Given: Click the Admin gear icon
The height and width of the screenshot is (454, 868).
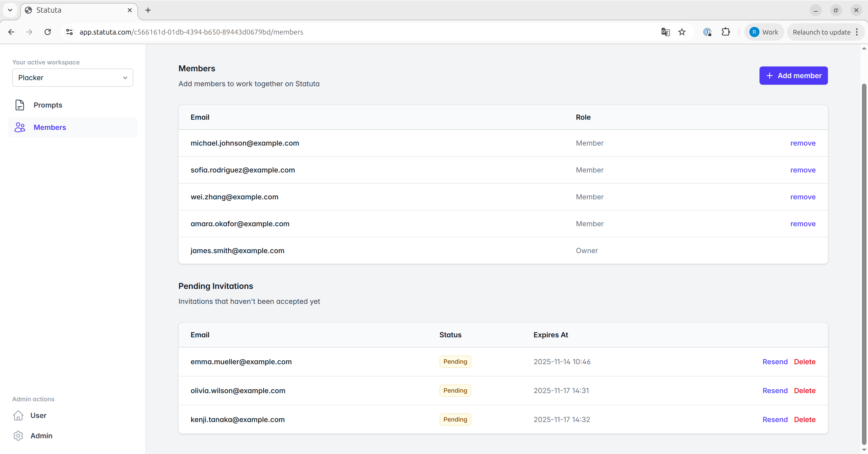Looking at the screenshot, I should [18, 435].
